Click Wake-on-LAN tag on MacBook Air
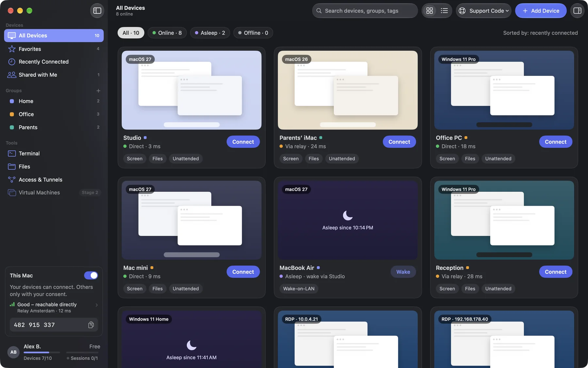 tap(299, 289)
